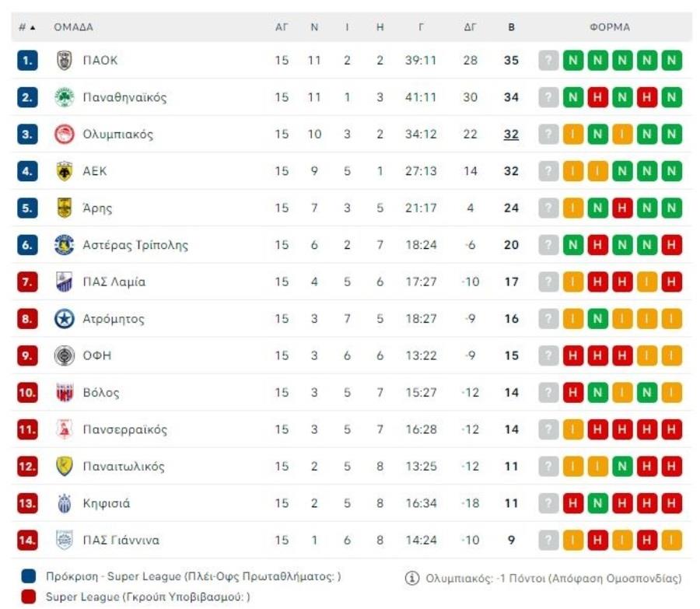Click the rank 14 badge for ΠΑΣ Γιάννινα

click(27, 541)
